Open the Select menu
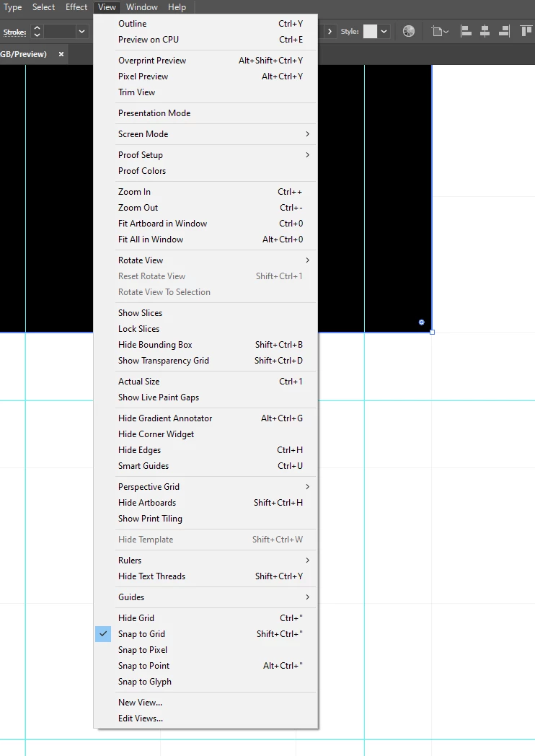535x756 pixels. point(43,7)
